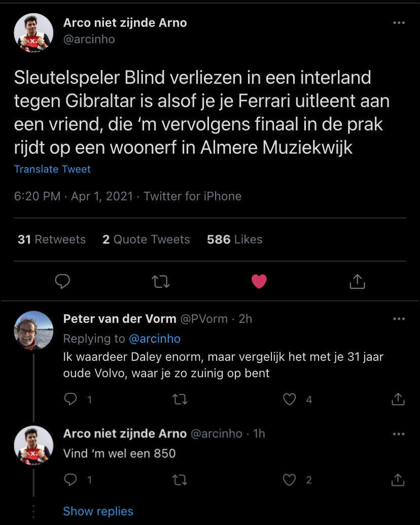Show replies under the thread

click(x=98, y=511)
